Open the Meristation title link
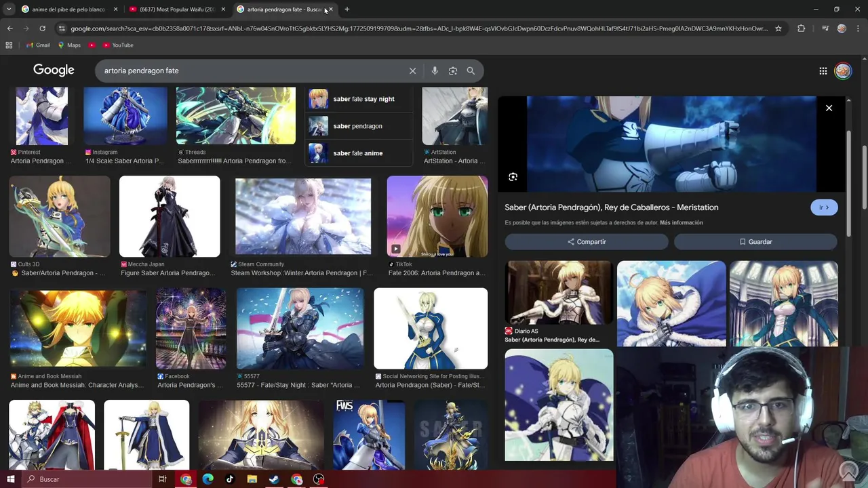This screenshot has height=488, width=868. [x=611, y=207]
